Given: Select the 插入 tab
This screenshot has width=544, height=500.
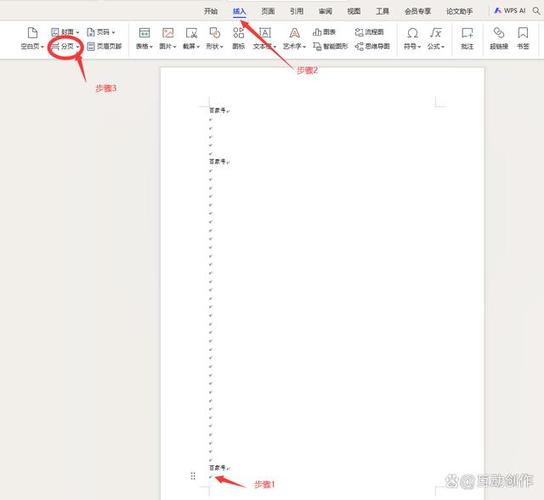Looking at the screenshot, I should pos(239,11).
